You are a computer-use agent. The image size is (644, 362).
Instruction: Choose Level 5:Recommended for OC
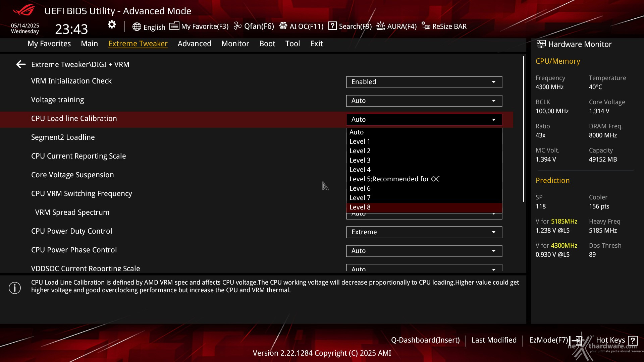click(x=424, y=179)
